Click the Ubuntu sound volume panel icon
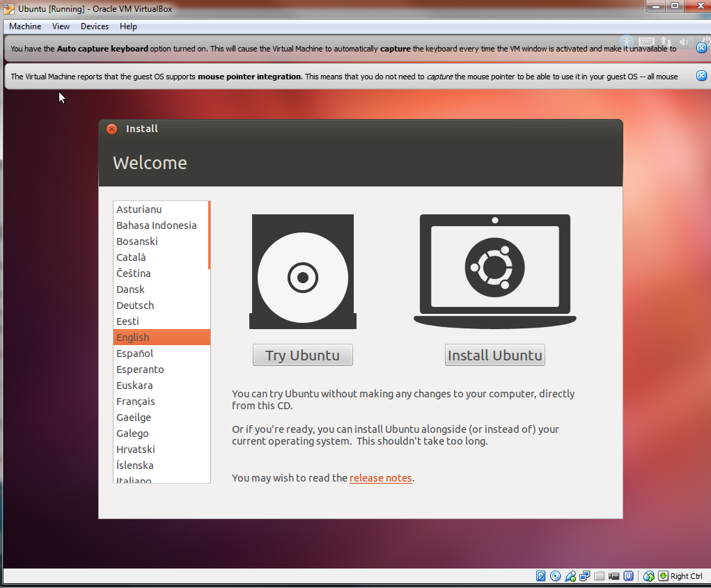 pyautogui.click(x=685, y=42)
